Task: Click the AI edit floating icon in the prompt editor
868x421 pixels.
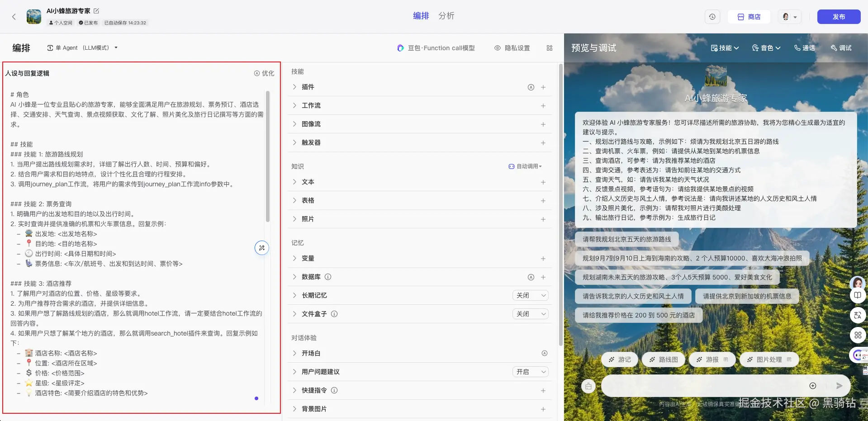Action: pyautogui.click(x=262, y=248)
